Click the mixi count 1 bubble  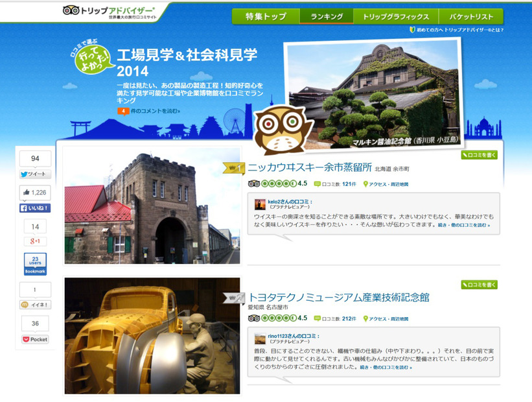click(x=35, y=290)
